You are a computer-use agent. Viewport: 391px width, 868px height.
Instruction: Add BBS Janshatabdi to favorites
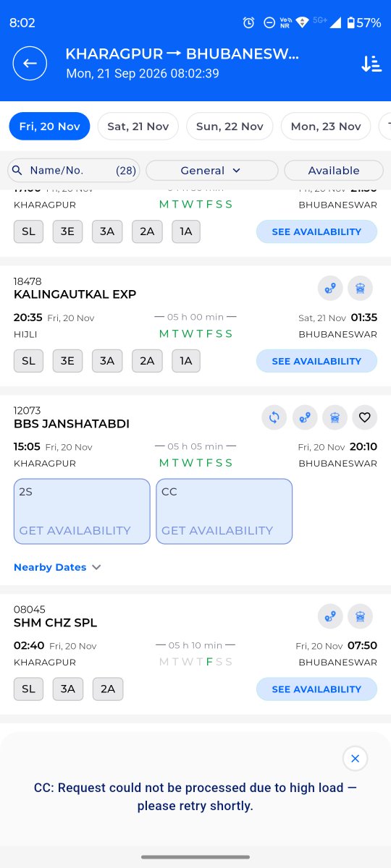coord(365,417)
